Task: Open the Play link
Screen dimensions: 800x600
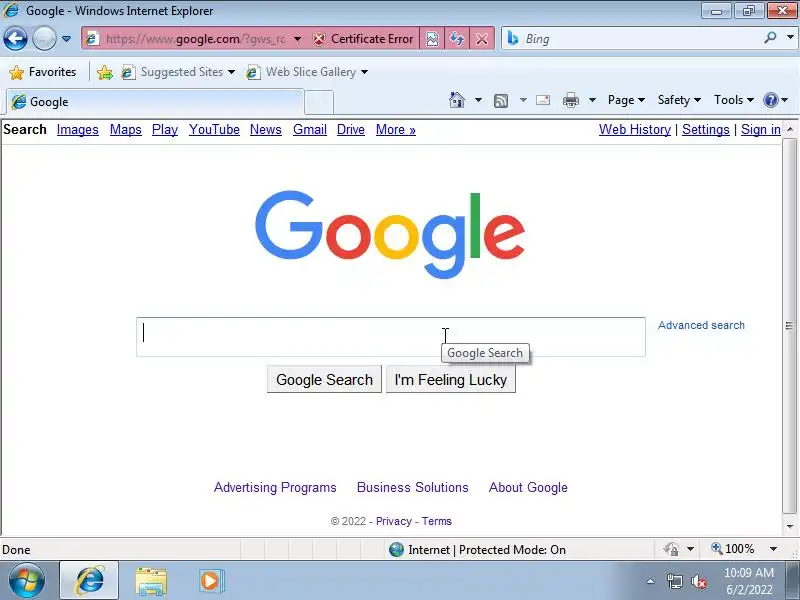Action: pos(165,130)
